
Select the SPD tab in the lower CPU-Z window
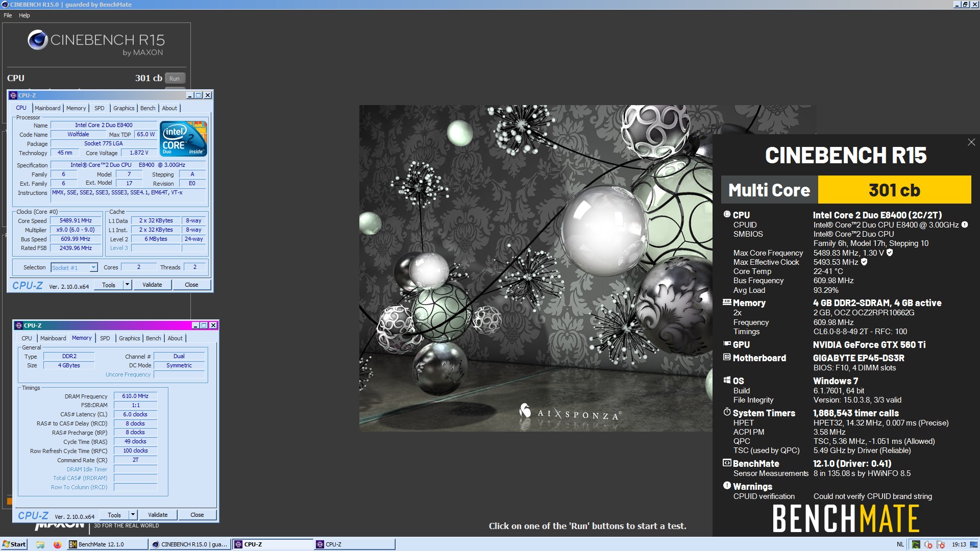point(105,338)
